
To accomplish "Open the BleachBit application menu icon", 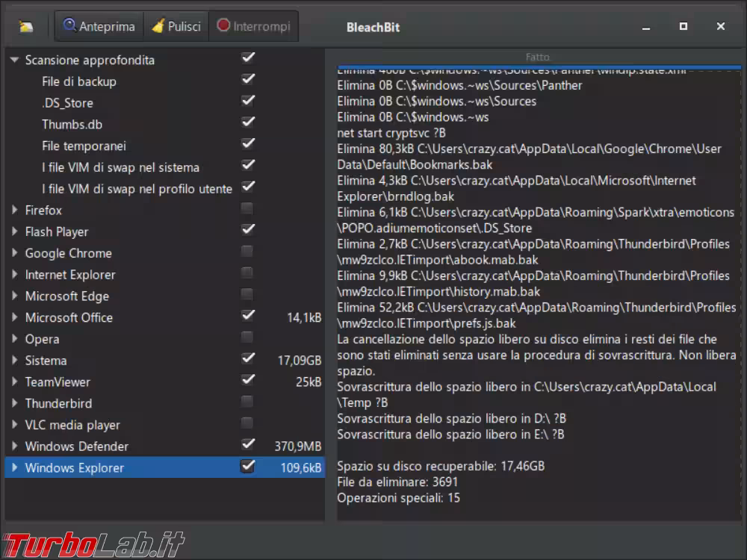I will tap(25, 27).
